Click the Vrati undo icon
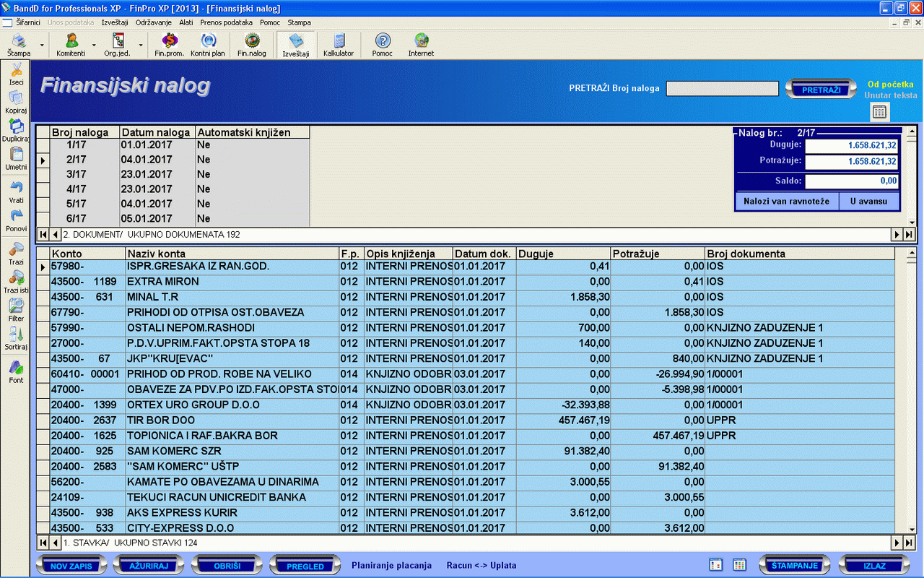The height and width of the screenshot is (578, 924). (16, 192)
